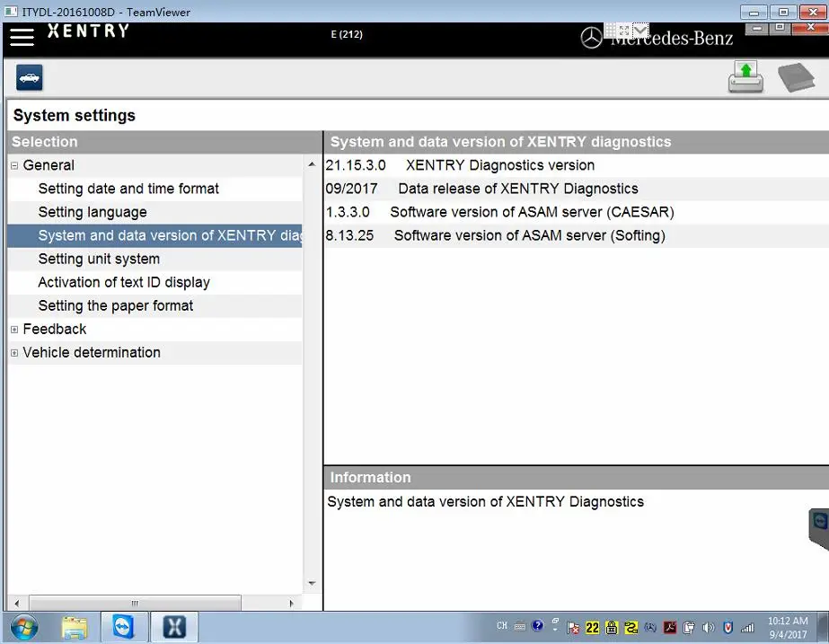
Task: Click the Show desktop strip at taskbar end
Action: pyautogui.click(x=824, y=628)
